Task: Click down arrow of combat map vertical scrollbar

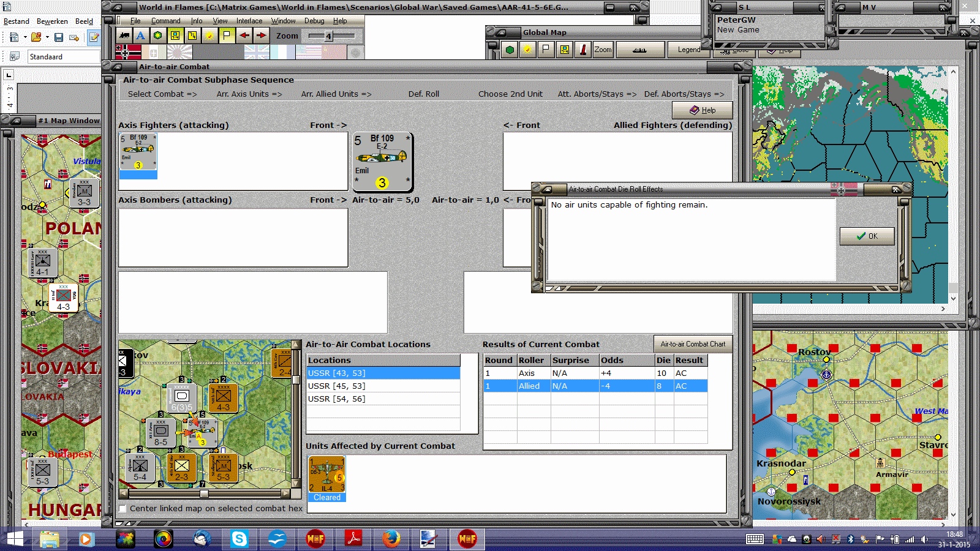Action: pos(296,484)
